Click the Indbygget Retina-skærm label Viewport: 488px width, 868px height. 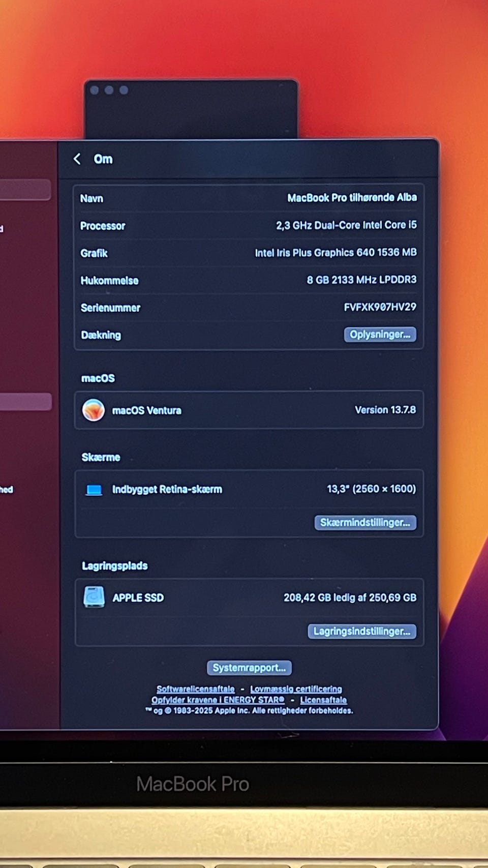(167, 490)
